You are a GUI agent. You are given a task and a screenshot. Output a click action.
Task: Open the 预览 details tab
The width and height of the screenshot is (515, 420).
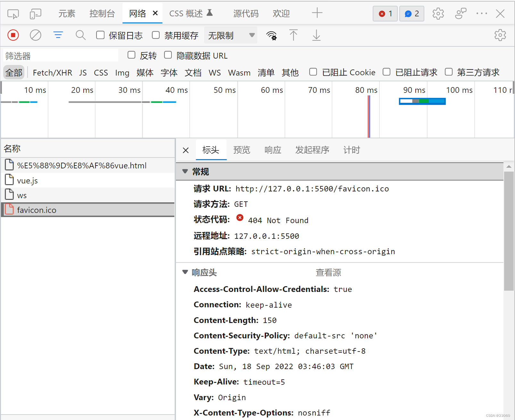(x=242, y=150)
